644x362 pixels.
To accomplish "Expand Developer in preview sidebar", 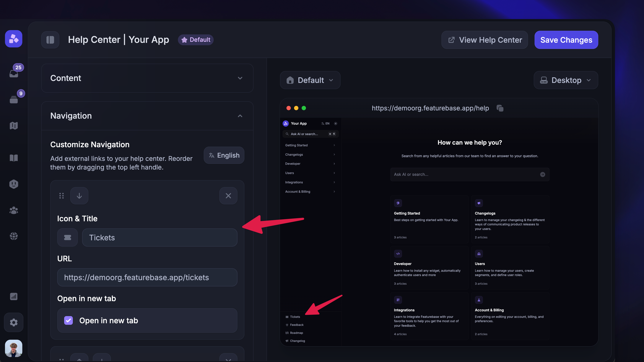I will point(310,164).
